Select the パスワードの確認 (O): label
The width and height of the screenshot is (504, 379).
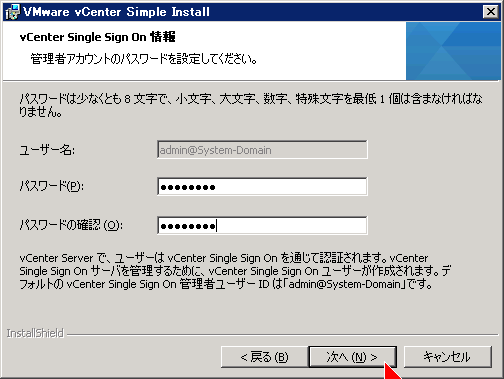tap(71, 225)
